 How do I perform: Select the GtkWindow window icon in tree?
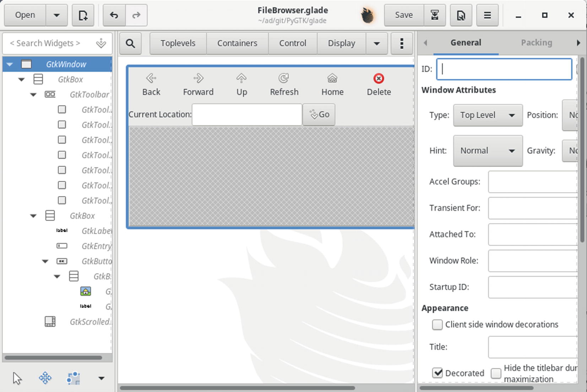[x=26, y=64]
